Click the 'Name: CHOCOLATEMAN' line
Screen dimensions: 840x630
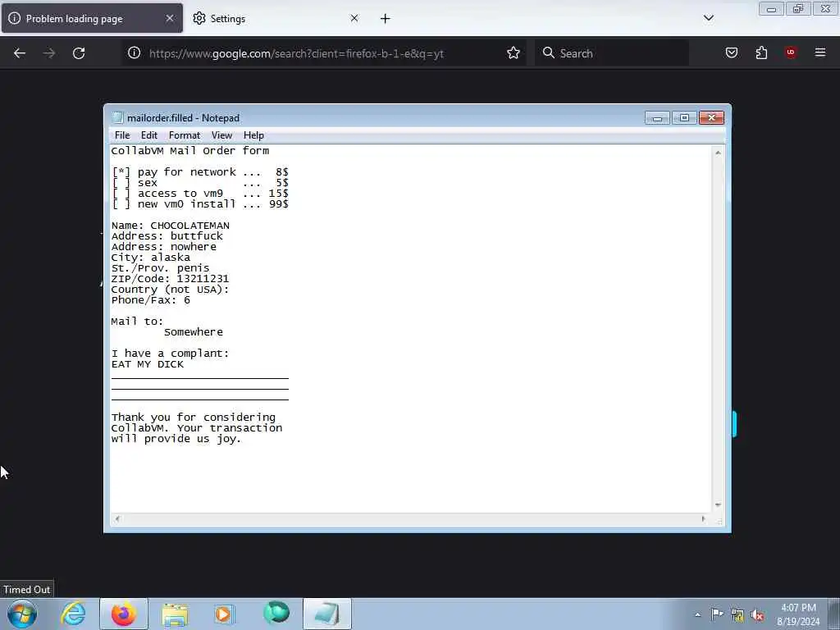pos(171,226)
